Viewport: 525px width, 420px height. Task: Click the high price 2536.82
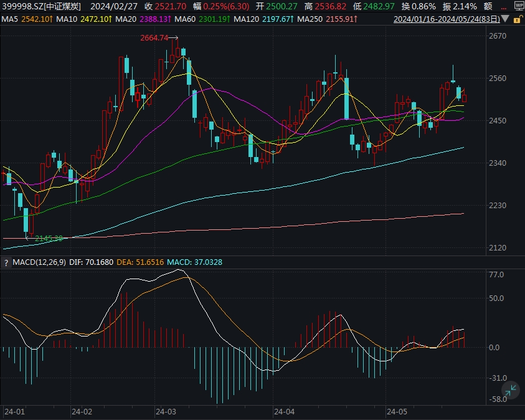pyautogui.click(x=331, y=6)
